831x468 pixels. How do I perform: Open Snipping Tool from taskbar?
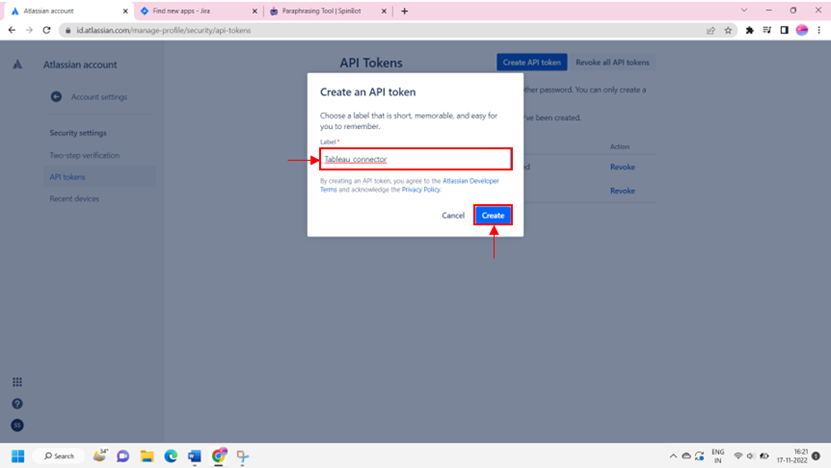pyautogui.click(x=243, y=456)
